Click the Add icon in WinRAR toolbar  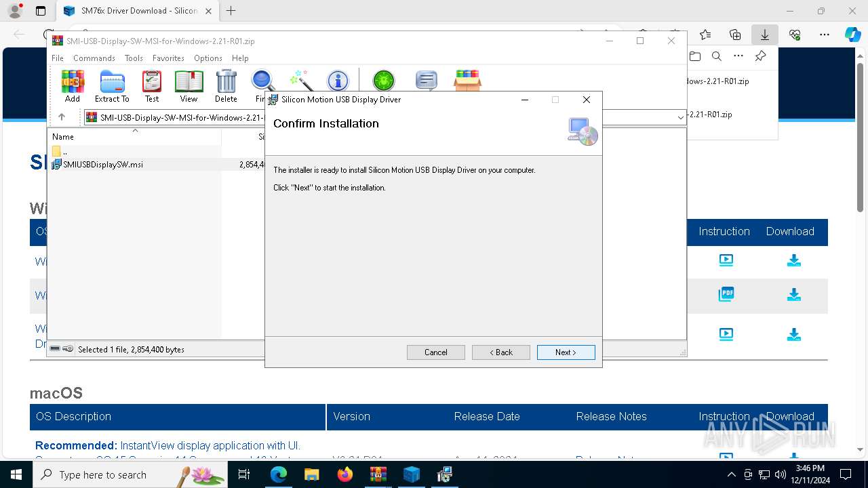pos(73,86)
